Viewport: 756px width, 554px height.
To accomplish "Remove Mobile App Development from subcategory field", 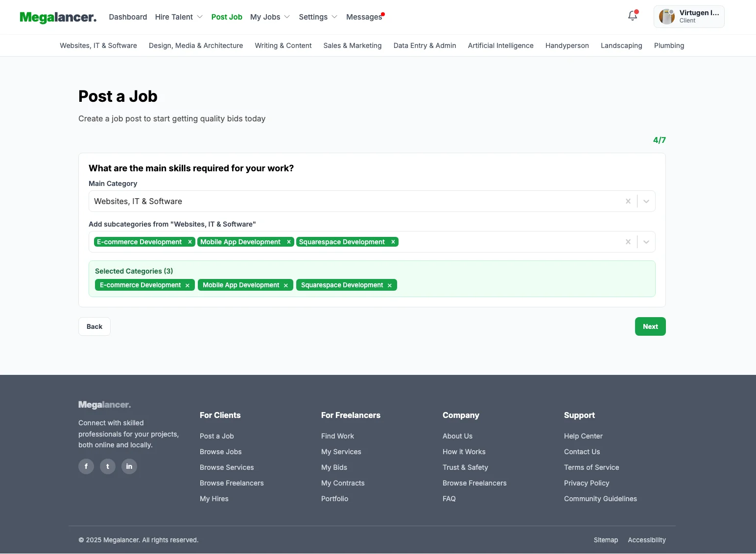I will point(289,242).
